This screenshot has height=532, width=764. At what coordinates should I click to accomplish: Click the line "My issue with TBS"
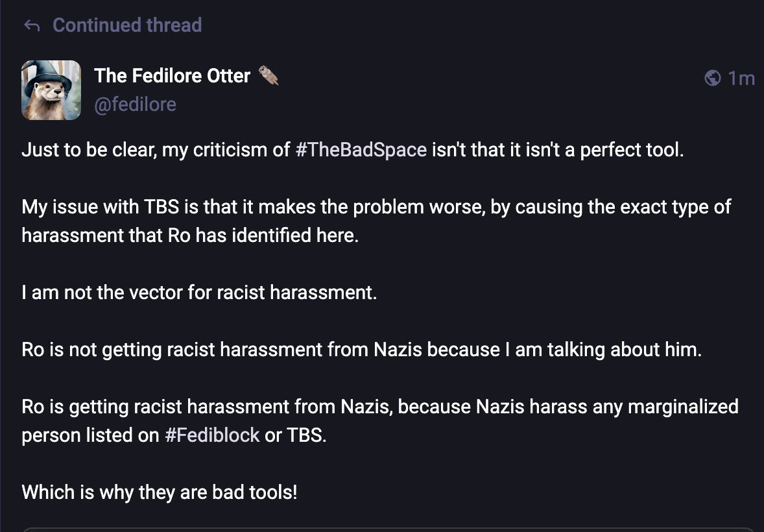[x=376, y=207]
